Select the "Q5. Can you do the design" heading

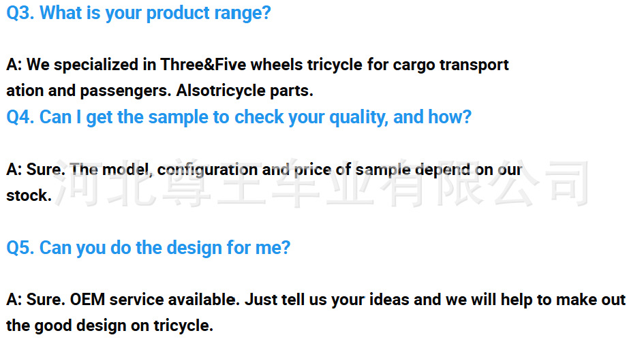[x=148, y=247]
